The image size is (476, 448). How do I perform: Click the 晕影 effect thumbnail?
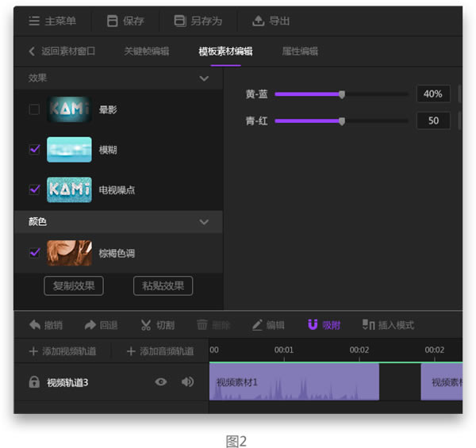click(69, 109)
